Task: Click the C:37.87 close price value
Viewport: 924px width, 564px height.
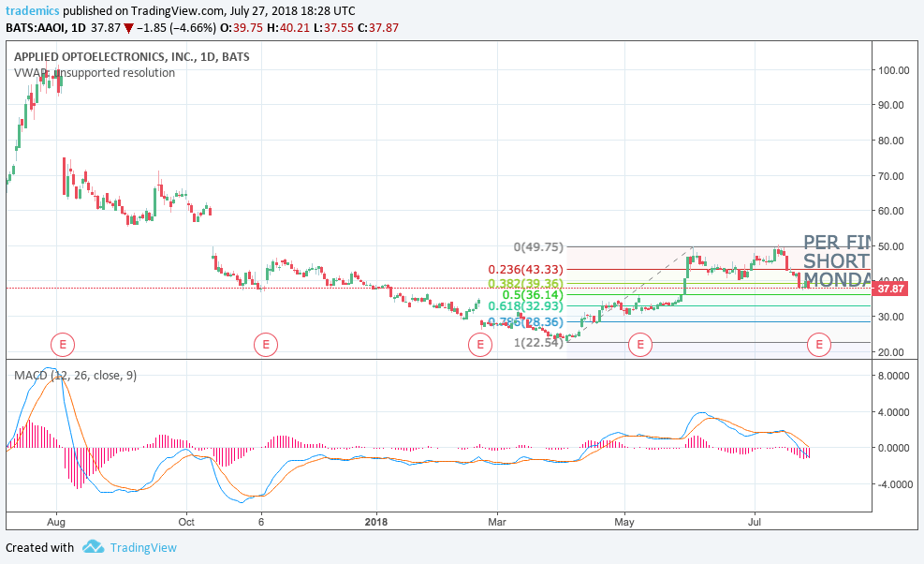Action: (377, 28)
